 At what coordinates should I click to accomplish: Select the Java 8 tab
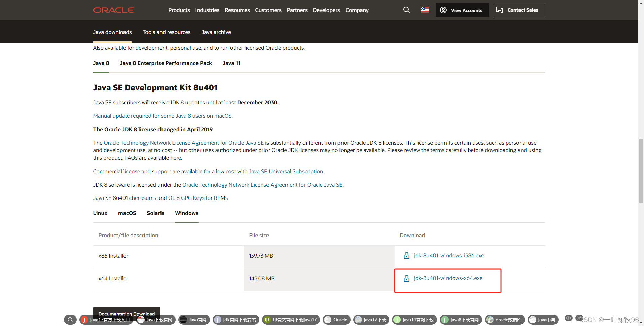101,63
